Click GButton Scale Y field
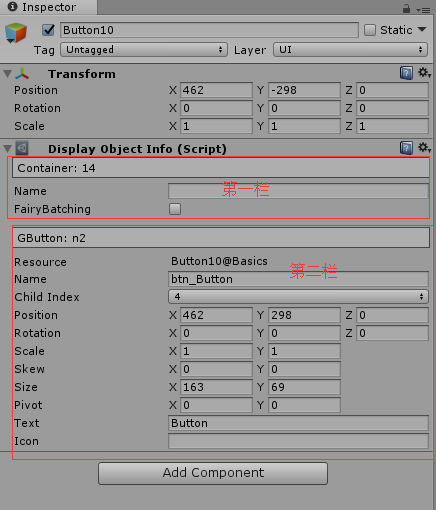 304,351
